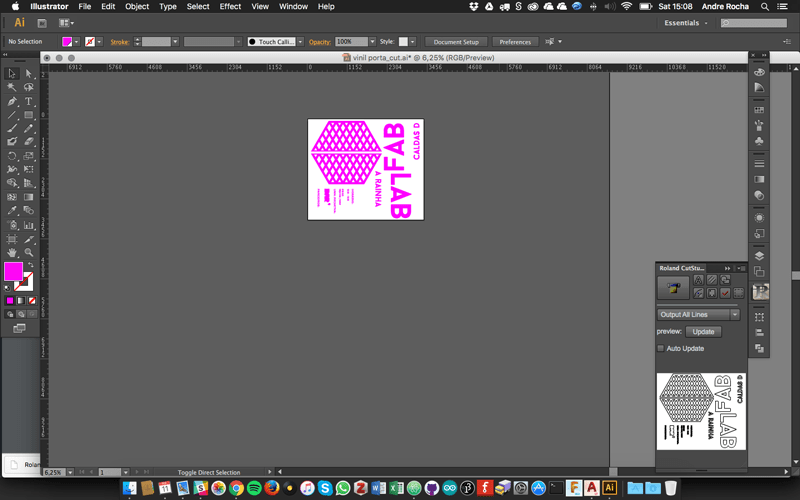Click the Update preview button

click(703, 332)
